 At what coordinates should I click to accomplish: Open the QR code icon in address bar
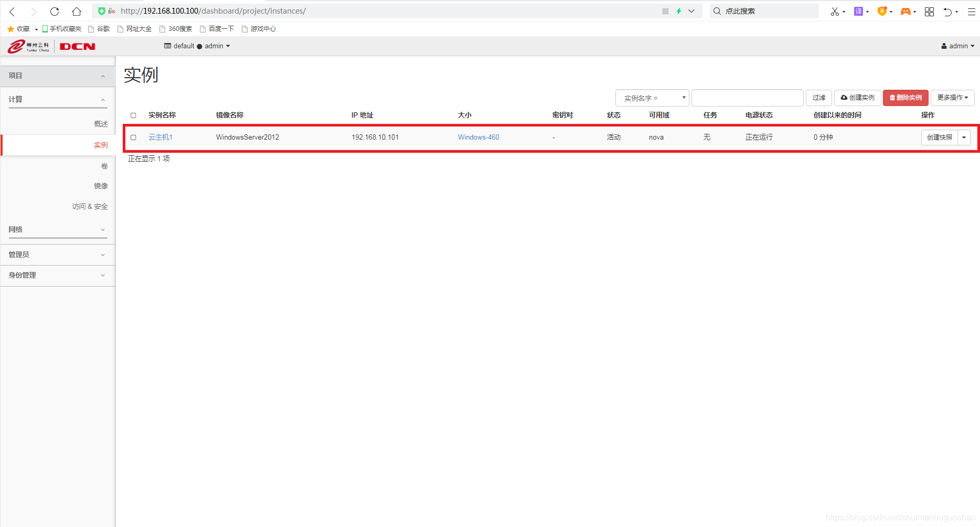point(665,11)
